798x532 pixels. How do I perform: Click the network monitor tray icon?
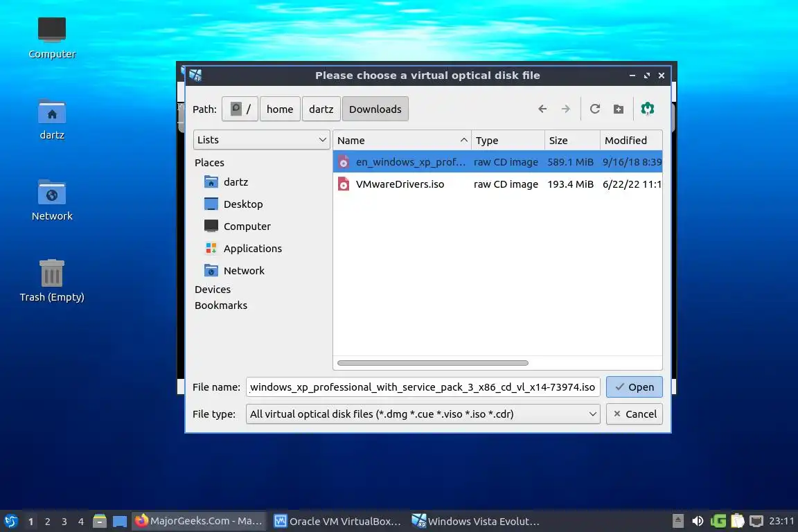click(x=756, y=521)
